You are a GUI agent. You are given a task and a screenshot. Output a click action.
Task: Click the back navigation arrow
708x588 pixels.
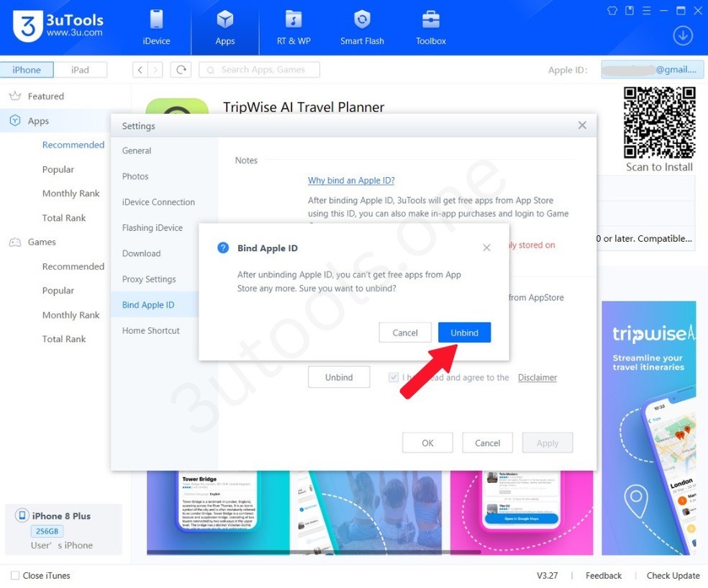pos(140,70)
